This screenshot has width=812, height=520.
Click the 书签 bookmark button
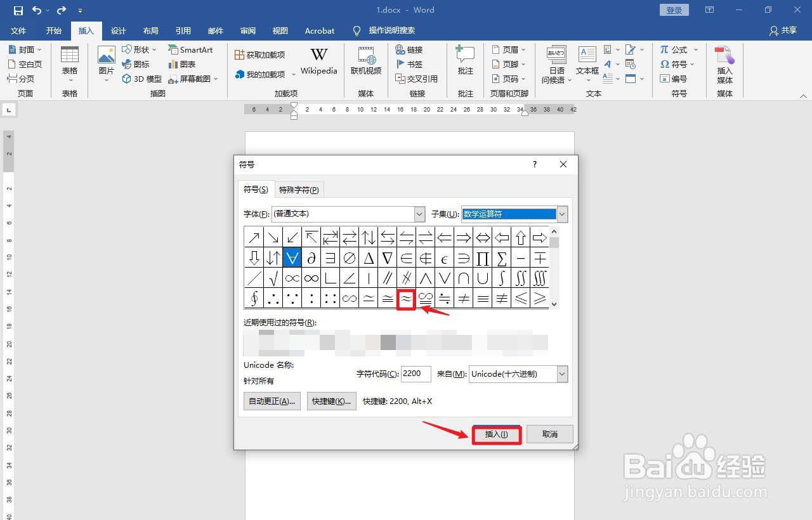pyautogui.click(x=409, y=64)
